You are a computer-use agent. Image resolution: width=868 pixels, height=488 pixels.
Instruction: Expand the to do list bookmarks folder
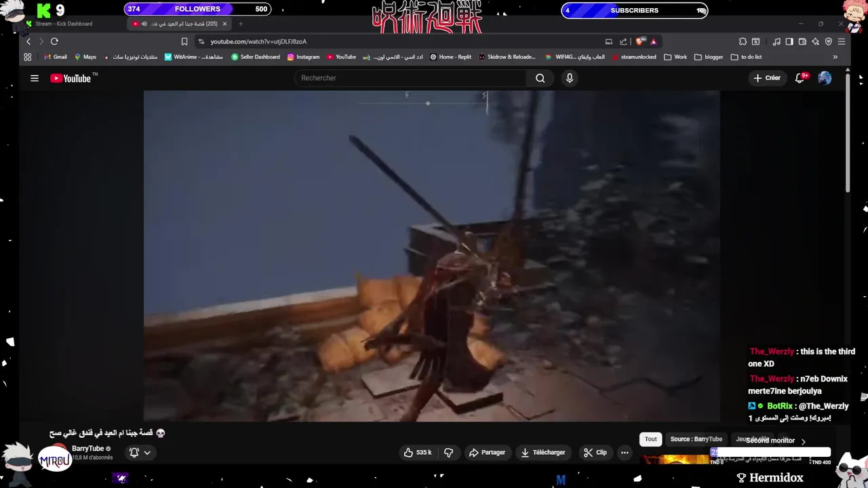pyautogui.click(x=747, y=57)
